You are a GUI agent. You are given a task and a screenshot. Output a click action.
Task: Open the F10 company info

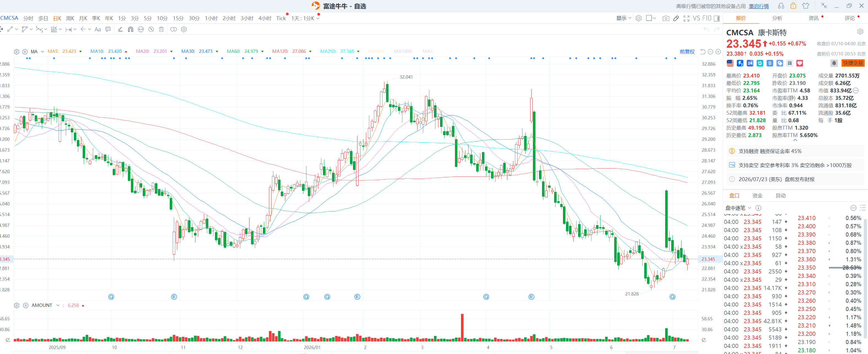coord(707,18)
